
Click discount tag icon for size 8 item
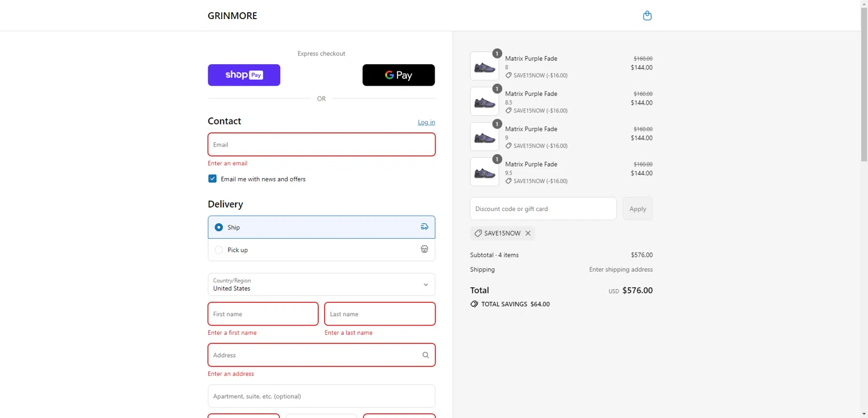tap(508, 75)
